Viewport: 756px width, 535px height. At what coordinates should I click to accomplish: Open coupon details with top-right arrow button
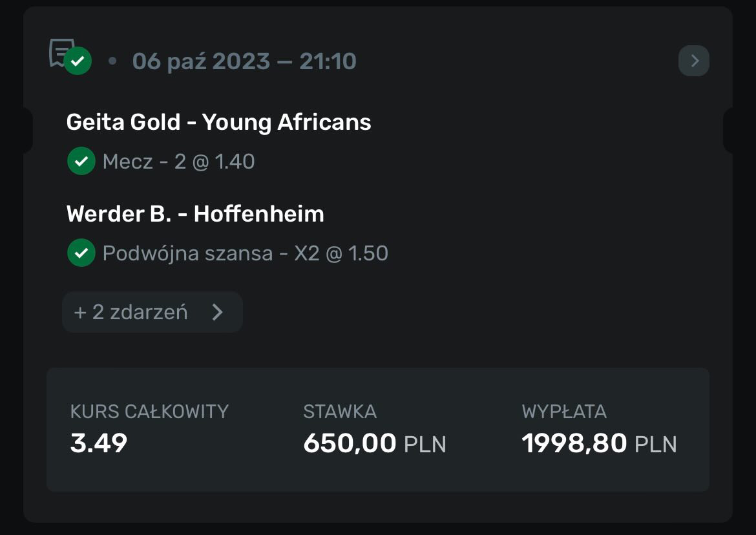click(694, 61)
